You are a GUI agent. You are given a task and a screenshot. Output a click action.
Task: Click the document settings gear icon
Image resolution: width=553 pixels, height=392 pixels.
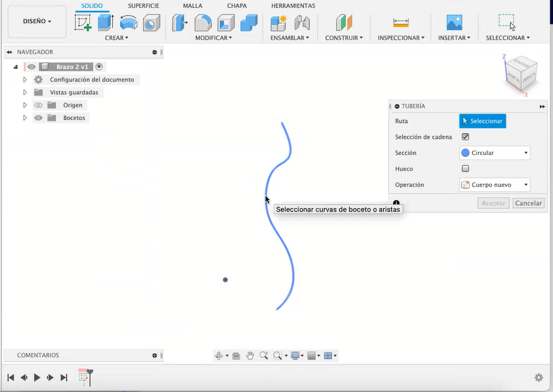coord(39,79)
